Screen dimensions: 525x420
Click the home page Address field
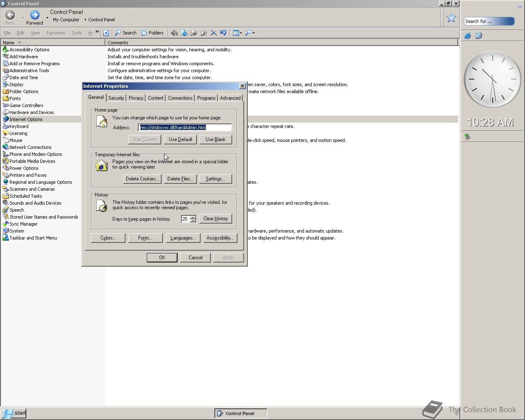point(185,128)
